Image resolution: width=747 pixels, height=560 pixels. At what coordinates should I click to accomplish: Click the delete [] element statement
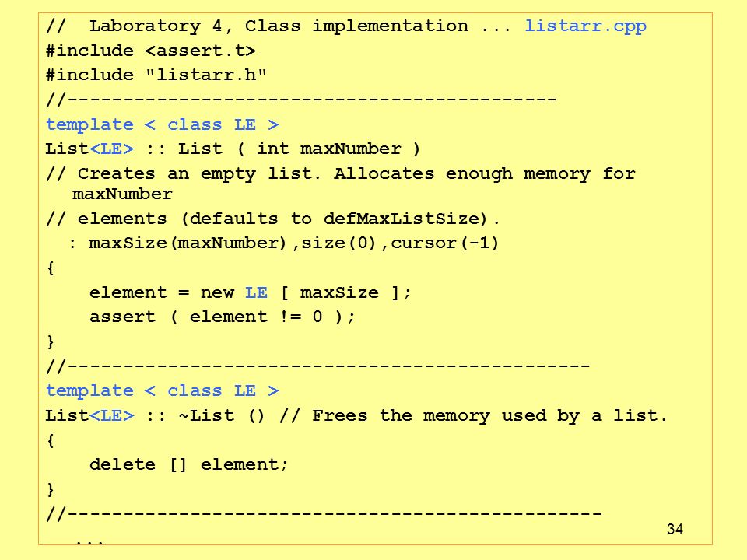click(188, 465)
